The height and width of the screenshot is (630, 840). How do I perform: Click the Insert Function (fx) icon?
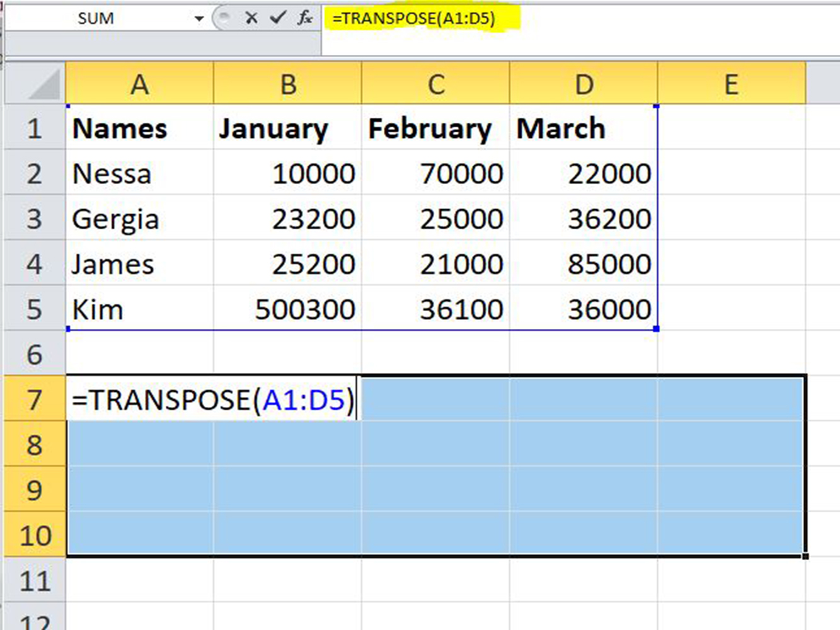(x=304, y=18)
